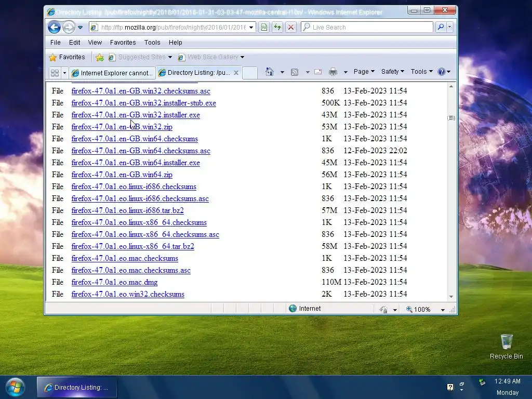Expand the zoom level dropdown arrow
The height and width of the screenshot is (399, 532).
pos(443,310)
